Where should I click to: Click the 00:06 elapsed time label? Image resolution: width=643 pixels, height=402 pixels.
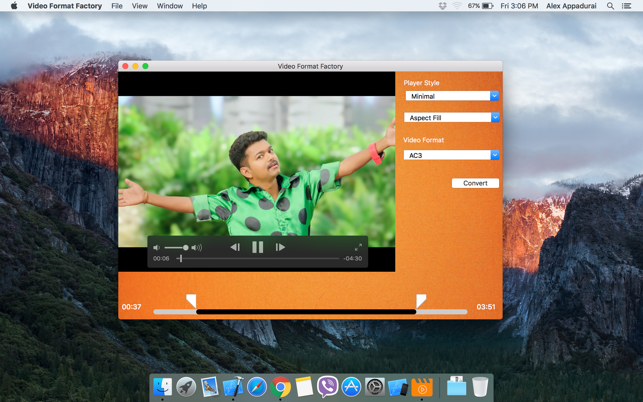click(x=161, y=258)
